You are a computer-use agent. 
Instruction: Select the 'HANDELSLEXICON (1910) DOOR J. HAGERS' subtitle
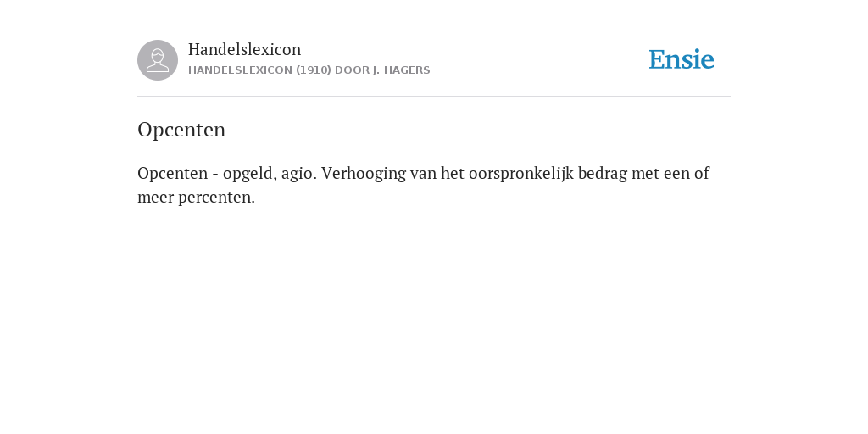coord(309,70)
